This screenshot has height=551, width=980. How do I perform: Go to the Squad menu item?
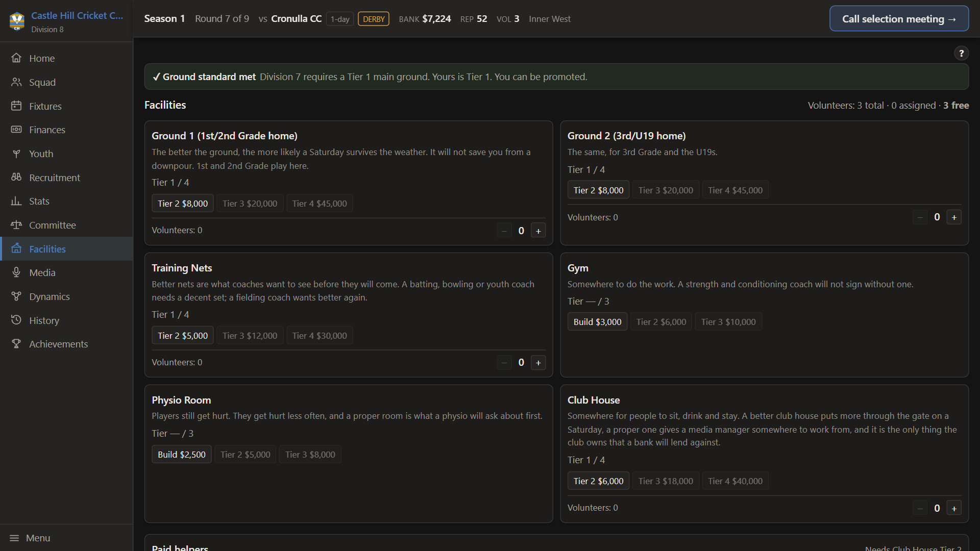coord(66,82)
